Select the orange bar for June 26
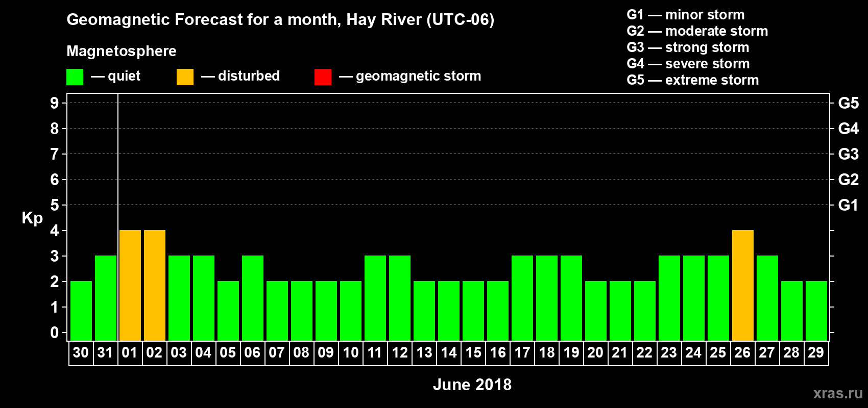This screenshot has height=408, width=868. coord(743,286)
